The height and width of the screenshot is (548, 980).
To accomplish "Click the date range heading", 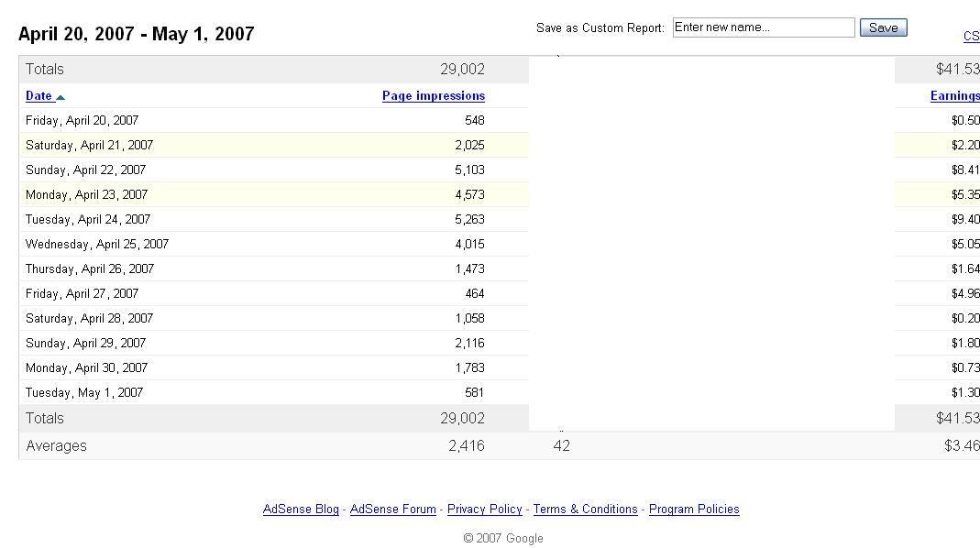I will point(137,34).
